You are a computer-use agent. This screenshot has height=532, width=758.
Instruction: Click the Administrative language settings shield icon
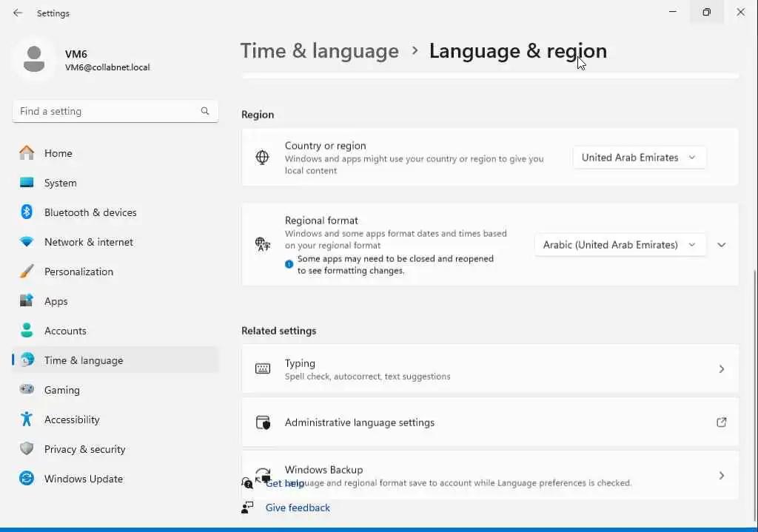pos(263,422)
